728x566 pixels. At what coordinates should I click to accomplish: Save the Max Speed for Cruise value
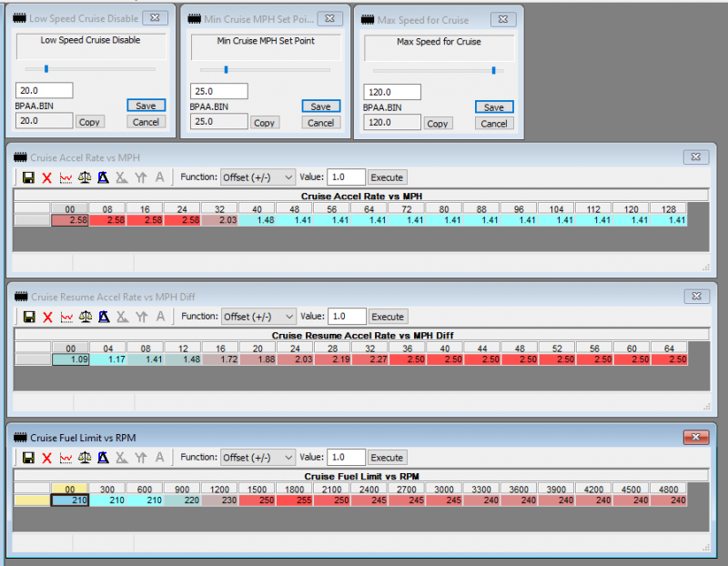(493, 107)
